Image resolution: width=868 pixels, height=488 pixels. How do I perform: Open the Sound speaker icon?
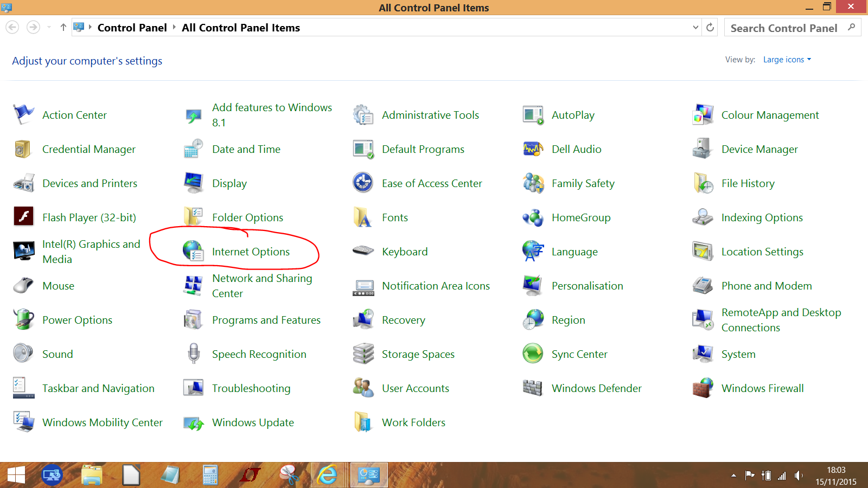(x=23, y=354)
